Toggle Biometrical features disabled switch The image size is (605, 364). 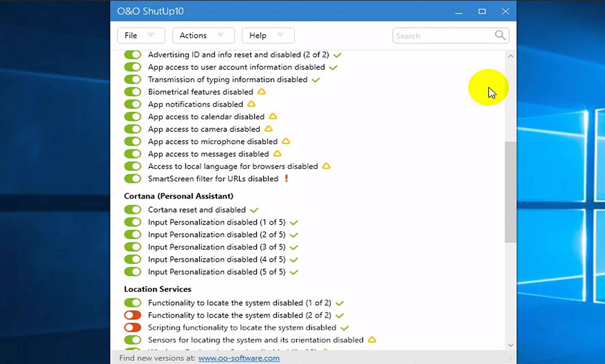(133, 92)
